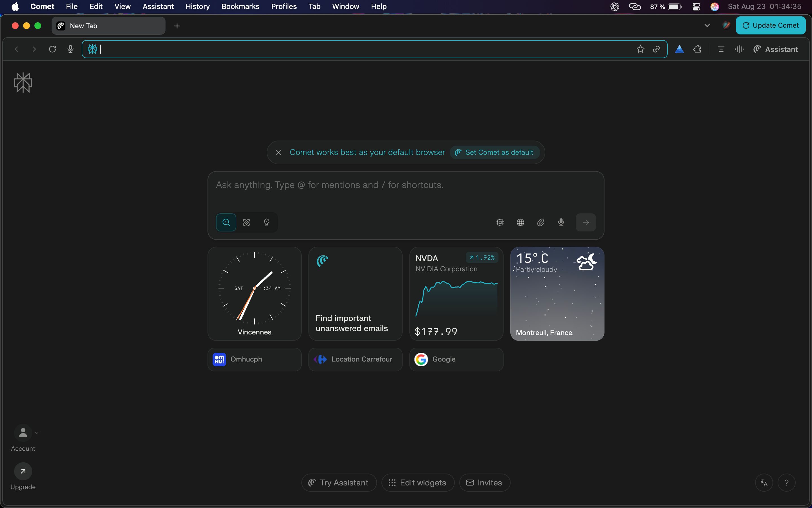
Task: Open Invites button
Action: [x=484, y=483]
